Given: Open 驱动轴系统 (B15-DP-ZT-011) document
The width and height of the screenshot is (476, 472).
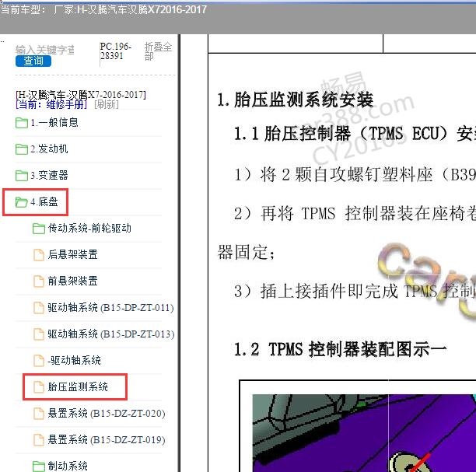Looking at the screenshot, I should [110, 307].
